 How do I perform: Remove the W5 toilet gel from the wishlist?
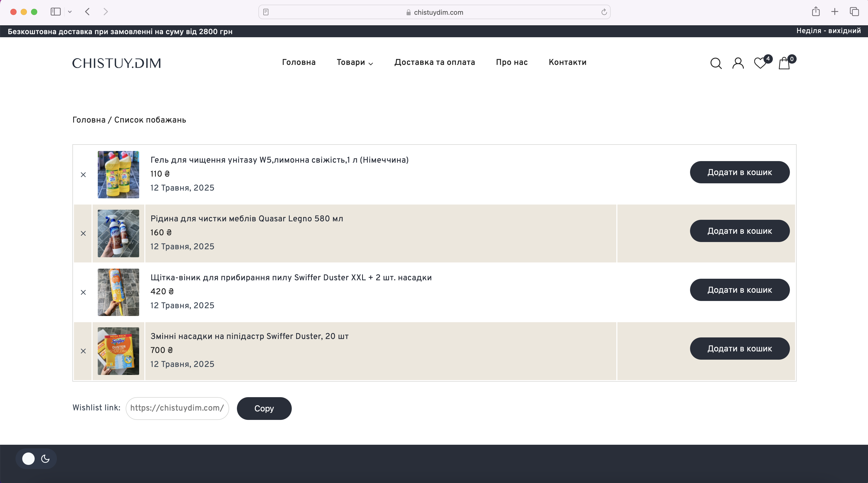[83, 175]
